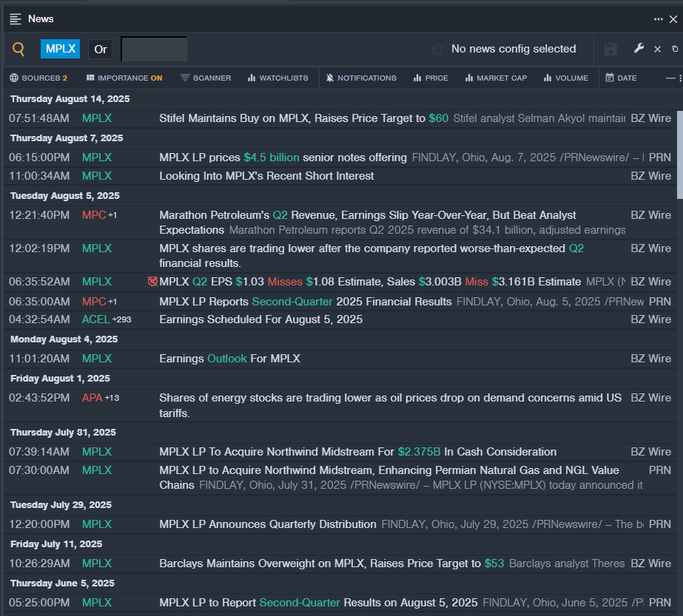The image size is (683, 616).
Task: Open the MPLX LP prices senior notes offering story
Action: tap(283, 158)
